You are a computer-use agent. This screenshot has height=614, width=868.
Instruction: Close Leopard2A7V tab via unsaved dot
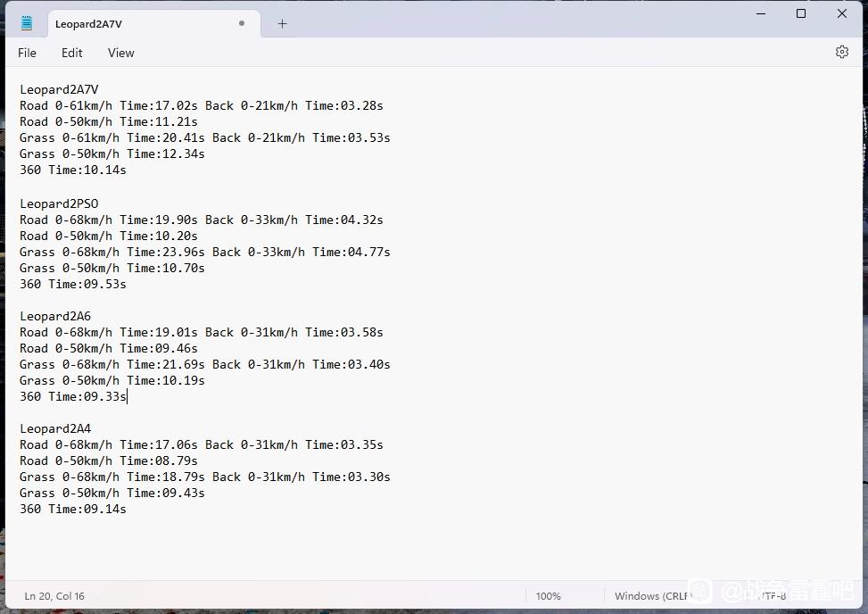pos(242,23)
